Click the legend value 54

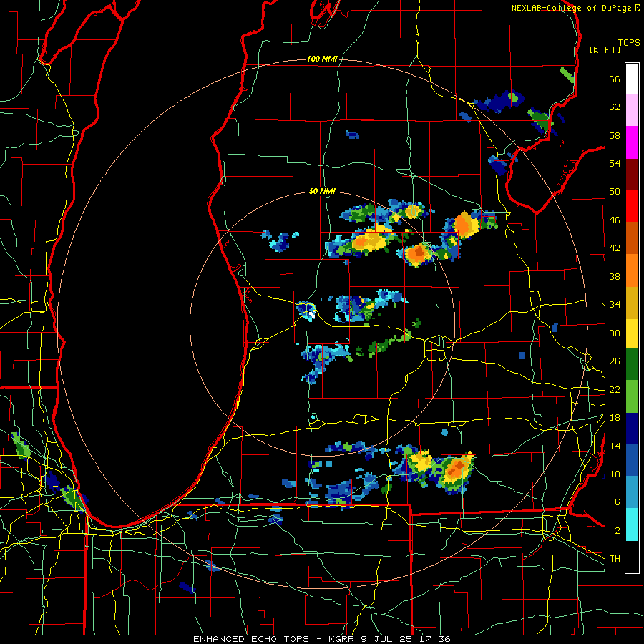[x=615, y=163]
